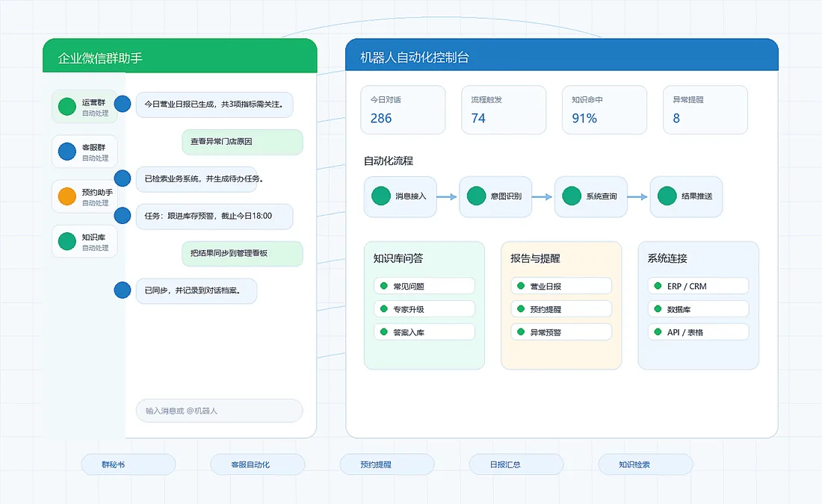
Task: Click the green dot next to 专家升级
Action: point(384,308)
